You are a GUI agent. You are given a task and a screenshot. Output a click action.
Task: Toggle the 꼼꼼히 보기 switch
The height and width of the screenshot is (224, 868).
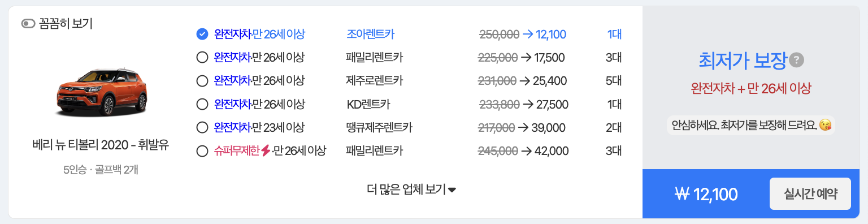[x=28, y=24]
